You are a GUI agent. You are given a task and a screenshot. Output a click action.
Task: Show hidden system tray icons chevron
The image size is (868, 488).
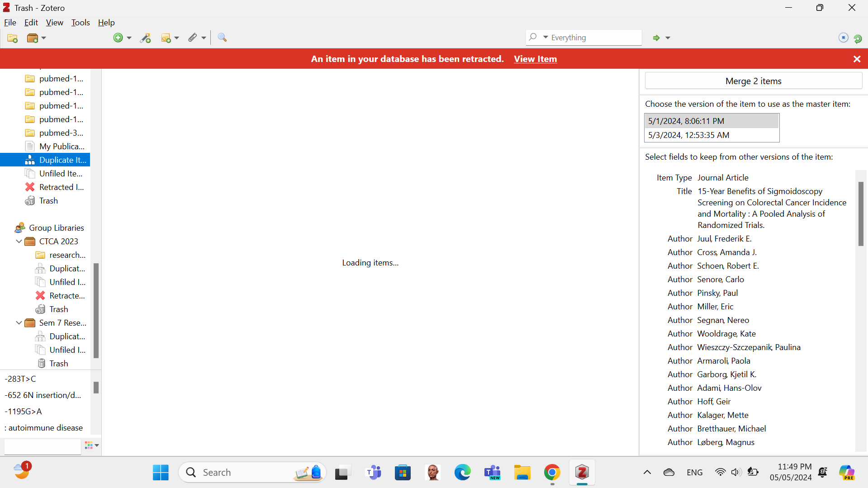click(647, 472)
